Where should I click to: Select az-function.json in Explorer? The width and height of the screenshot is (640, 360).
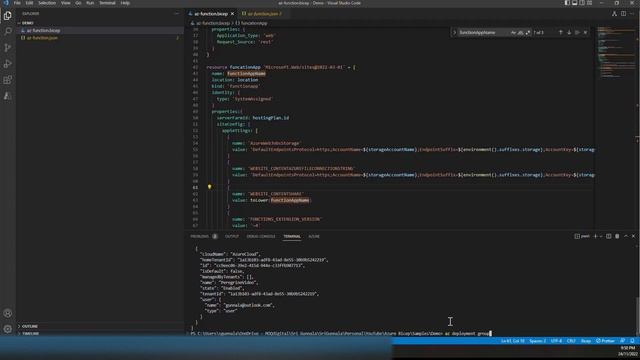pyautogui.click(x=100, y=38)
